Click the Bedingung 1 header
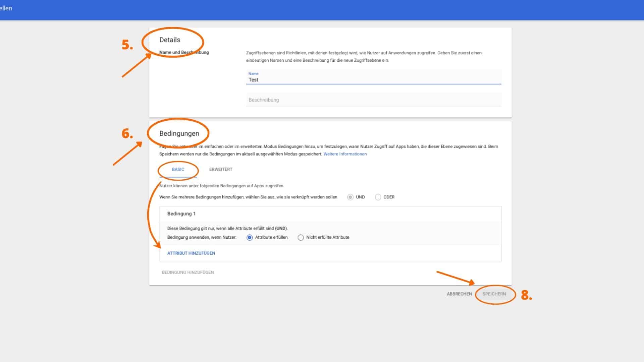Screen dimensions: 644x362 click(181, 214)
